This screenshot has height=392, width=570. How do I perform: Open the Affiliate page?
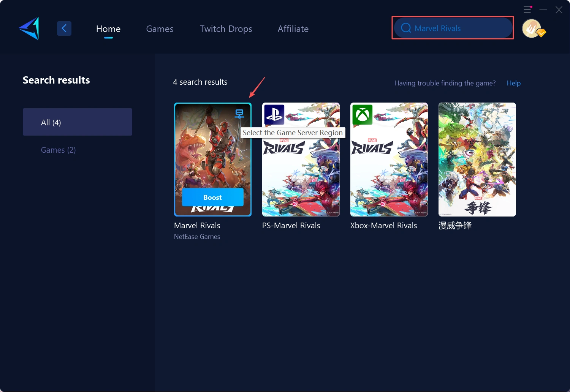293,28
